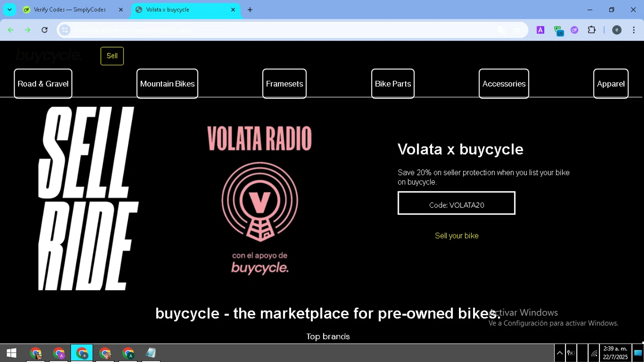The height and width of the screenshot is (362, 644).
Task: Open the Road & Gravel category
Action: pyautogui.click(x=43, y=84)
